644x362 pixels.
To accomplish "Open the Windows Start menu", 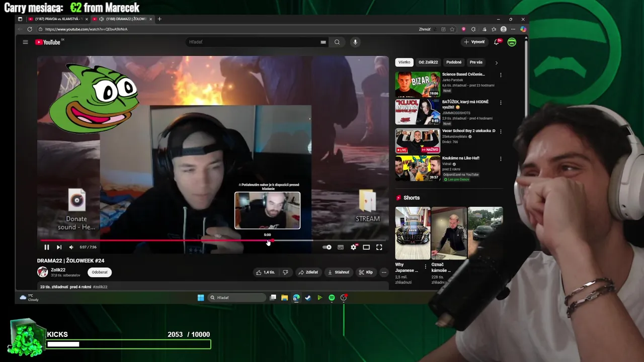I will coord(201,298).
